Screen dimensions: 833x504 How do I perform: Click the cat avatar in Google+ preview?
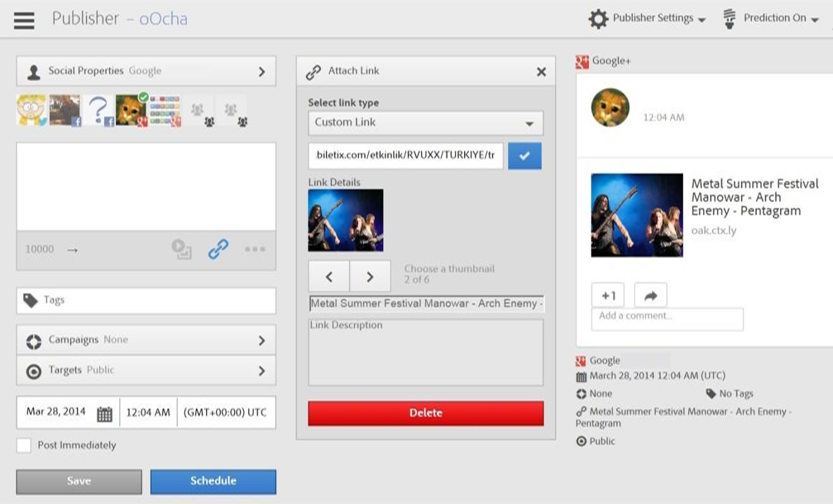pyautogui.click(x=610, y=108)
